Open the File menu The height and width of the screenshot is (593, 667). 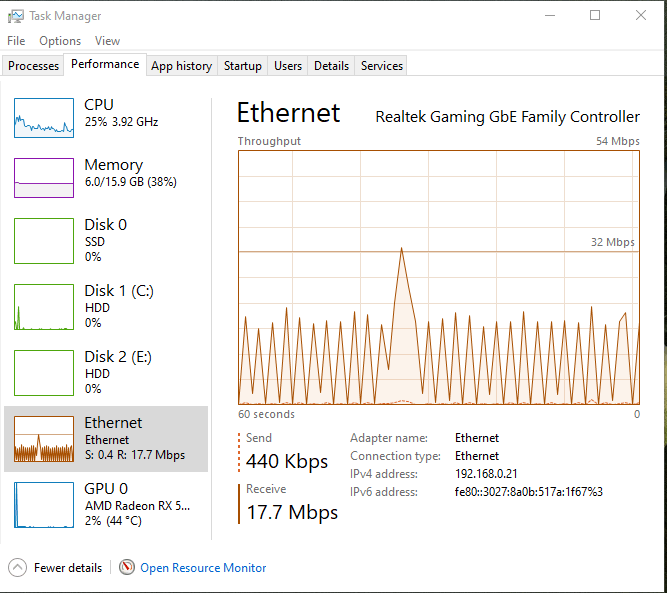coord(16,41)
